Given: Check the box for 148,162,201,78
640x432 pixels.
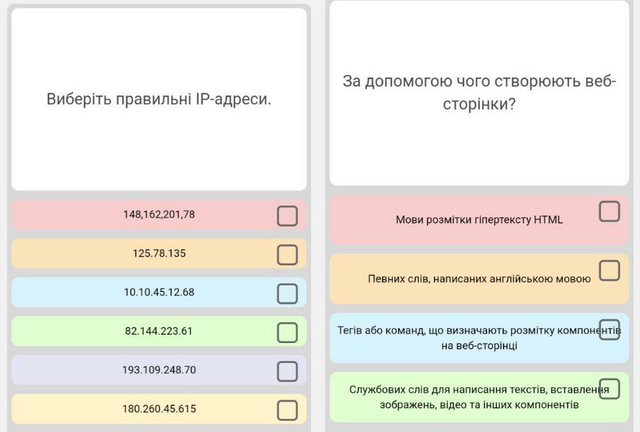Looking at the screenshot, I should 287,216.
